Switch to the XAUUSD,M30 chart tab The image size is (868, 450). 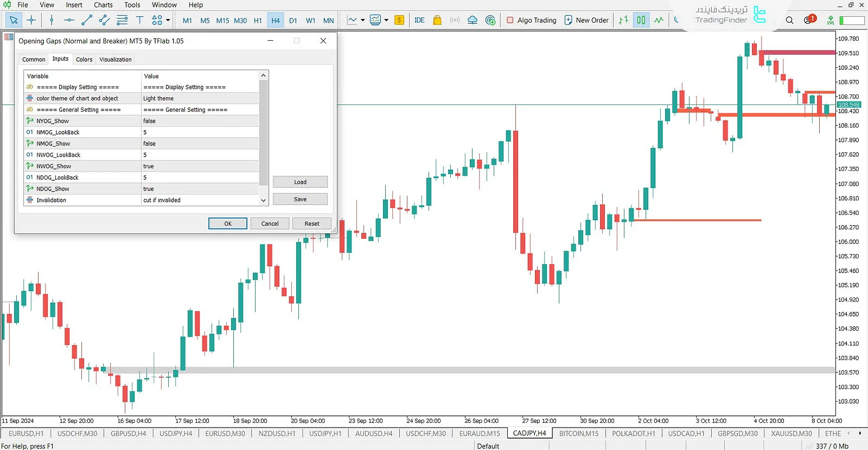792,433
